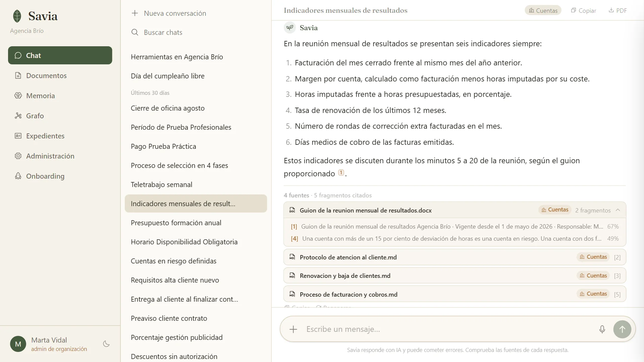
Task: Click Cuentas tag on Guion de la reunion
Action: click(555, 210)
